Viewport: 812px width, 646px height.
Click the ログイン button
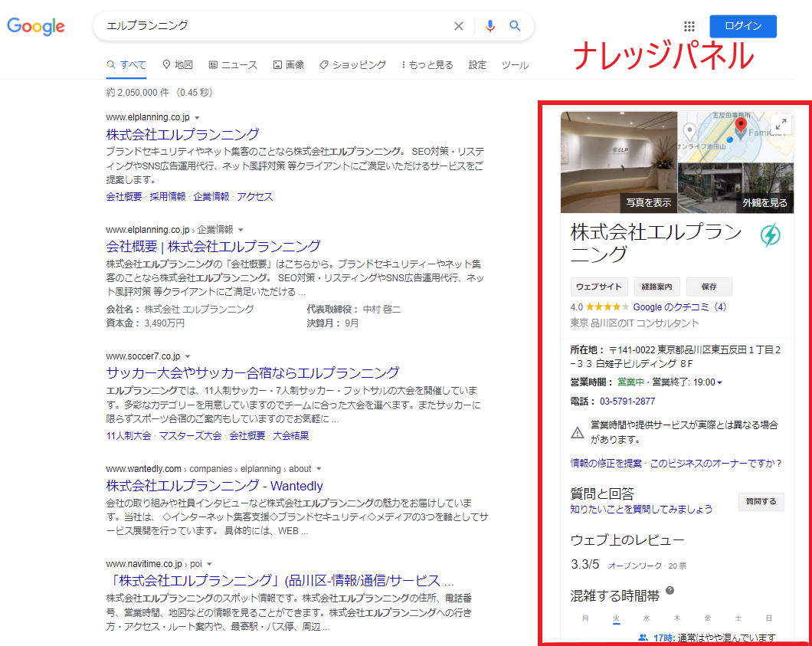743,26
